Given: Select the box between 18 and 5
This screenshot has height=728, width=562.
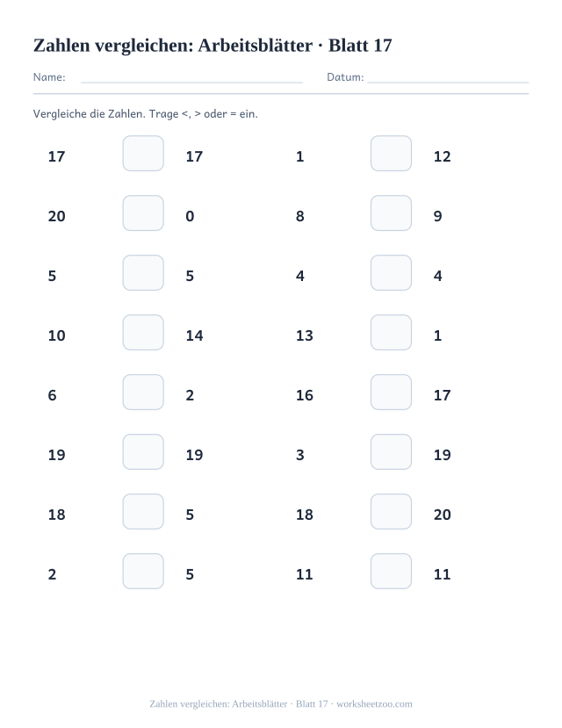Looking at the screenshot, I should click(x=143, y=512).
